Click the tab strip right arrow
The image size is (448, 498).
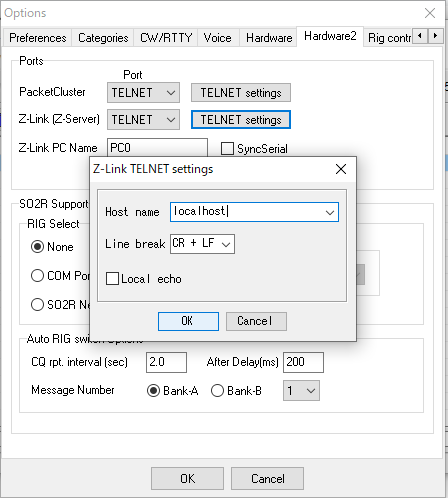point(435,35)
